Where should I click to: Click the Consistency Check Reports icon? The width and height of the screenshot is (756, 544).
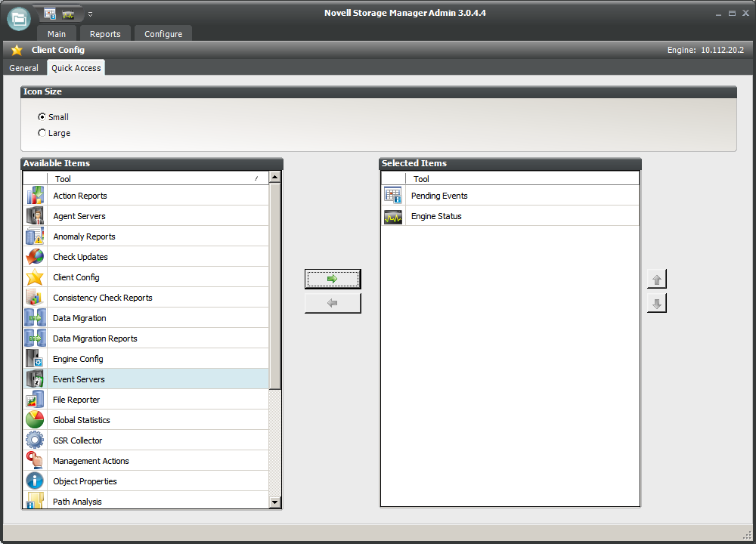(x=36, y=297)
